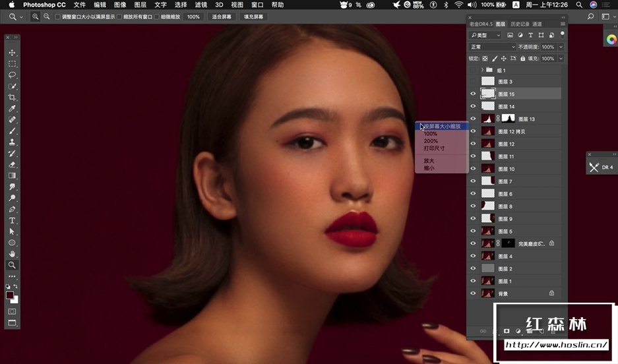Select the Lasso tool

tap(12, 75)
